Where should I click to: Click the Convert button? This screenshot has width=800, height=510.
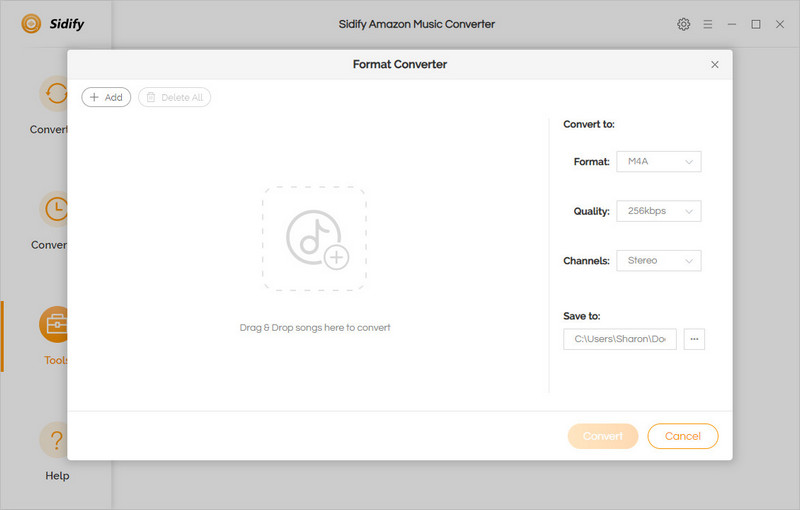603,436
